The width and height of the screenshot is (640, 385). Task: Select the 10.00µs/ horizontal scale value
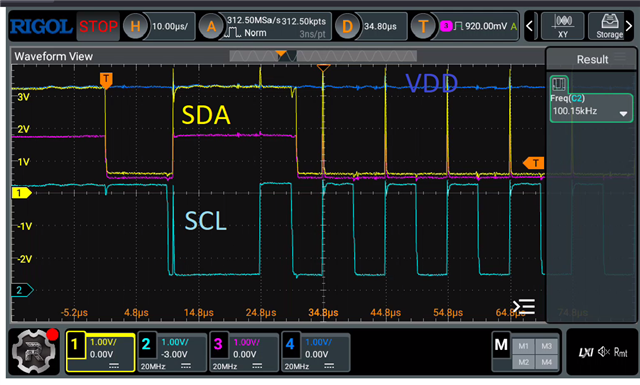170,27
